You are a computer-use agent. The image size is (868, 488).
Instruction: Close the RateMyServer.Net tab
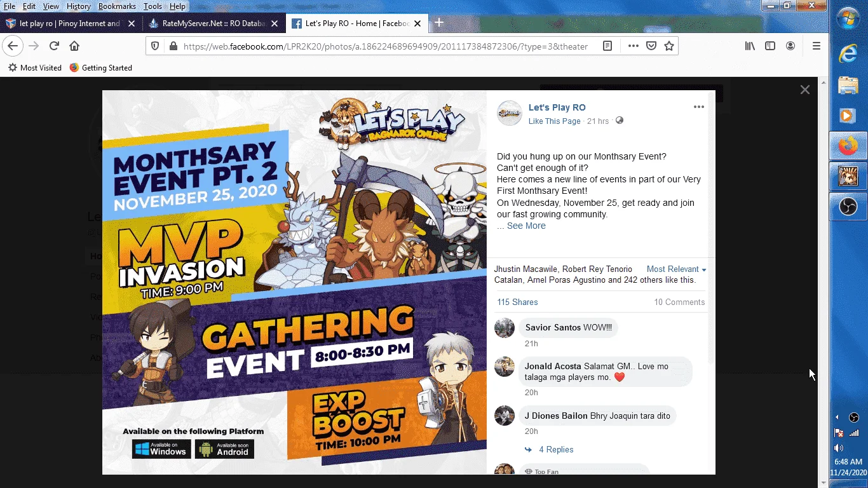point(275,24)
